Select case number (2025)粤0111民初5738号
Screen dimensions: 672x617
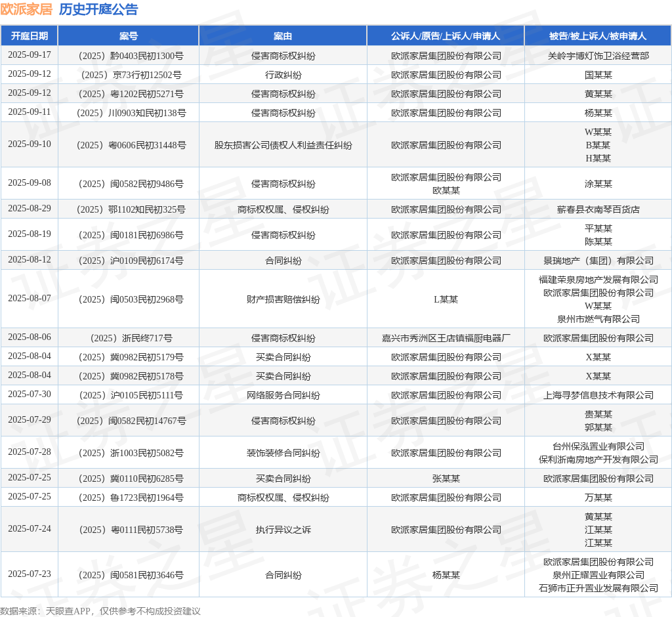coord(129,530)
